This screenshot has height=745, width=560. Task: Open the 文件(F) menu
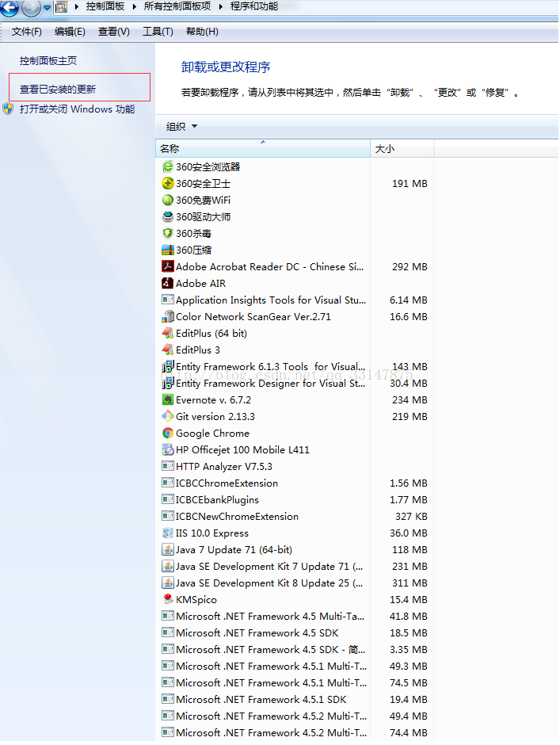(x=27, y=32)
